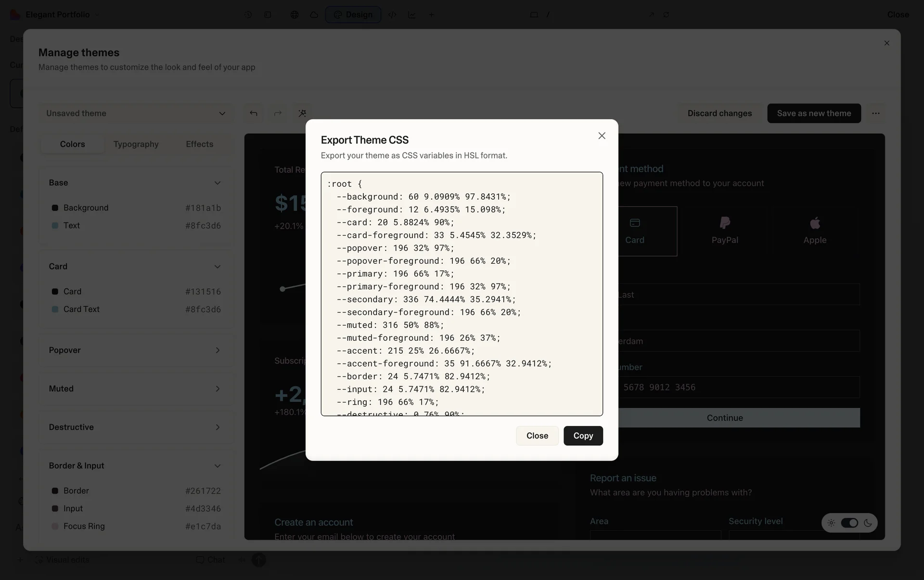
Task: Click the redo arrow icon
Action: [278, 113]
